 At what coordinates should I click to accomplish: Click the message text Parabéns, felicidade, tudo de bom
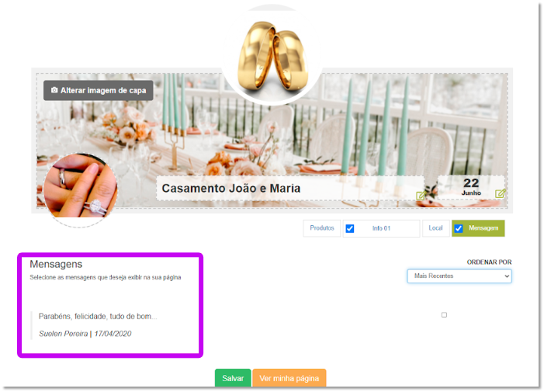coord(98,317)
